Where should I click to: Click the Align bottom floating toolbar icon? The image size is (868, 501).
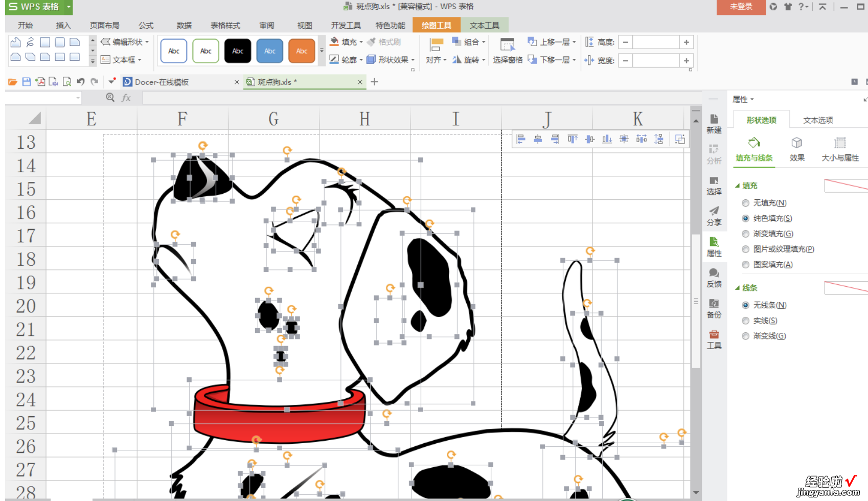tap(607, 139)
